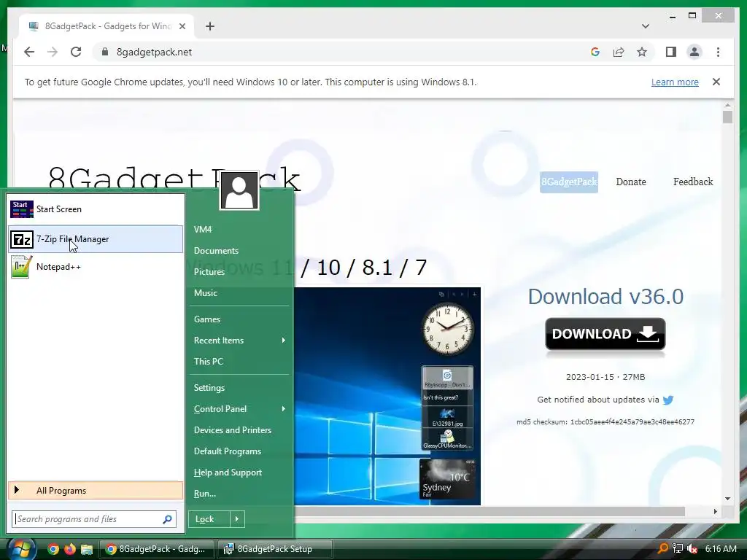The image size is (747, 560).
Task: Open the Chrome profile avatar
Action: point(694,52)
